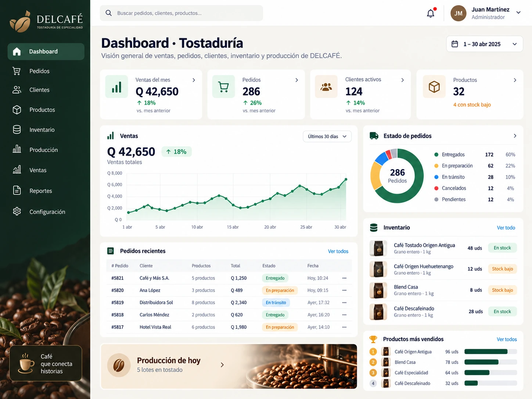Click Ver todo in the Inventario panel
The height and width of the screenshot is (399, 532).
pos(506,228)
